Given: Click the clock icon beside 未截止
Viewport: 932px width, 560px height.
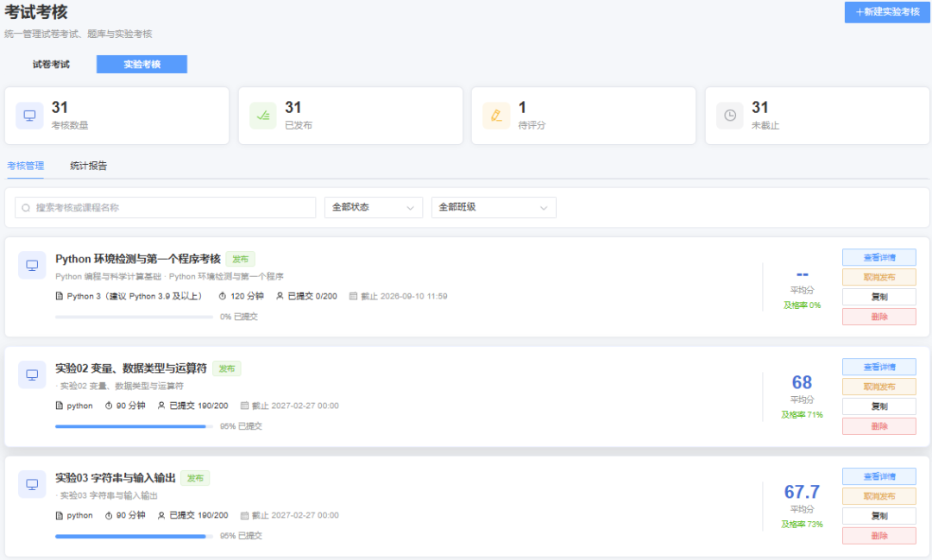Looking at the screenshot, I should (730, 116).
